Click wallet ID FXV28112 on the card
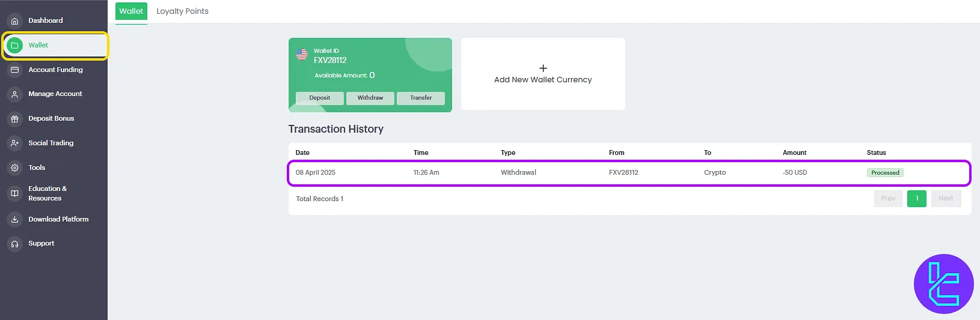 (x=330, y=61)
